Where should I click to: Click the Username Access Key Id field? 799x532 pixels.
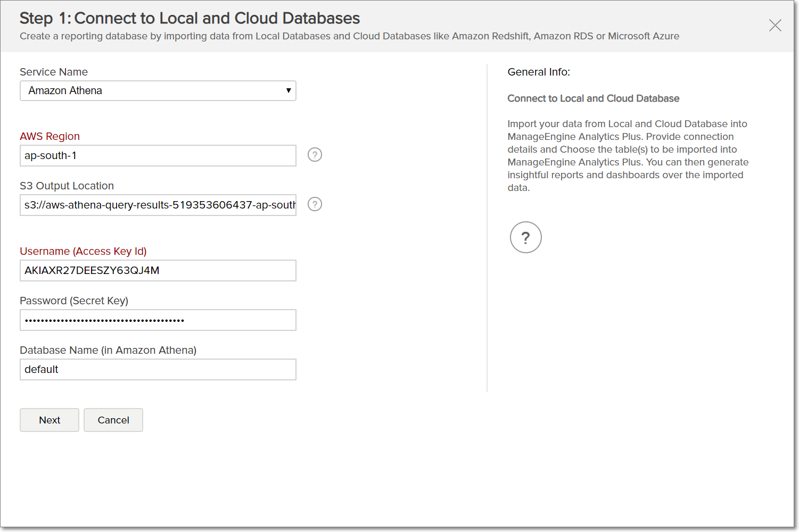tap(158, 270)
